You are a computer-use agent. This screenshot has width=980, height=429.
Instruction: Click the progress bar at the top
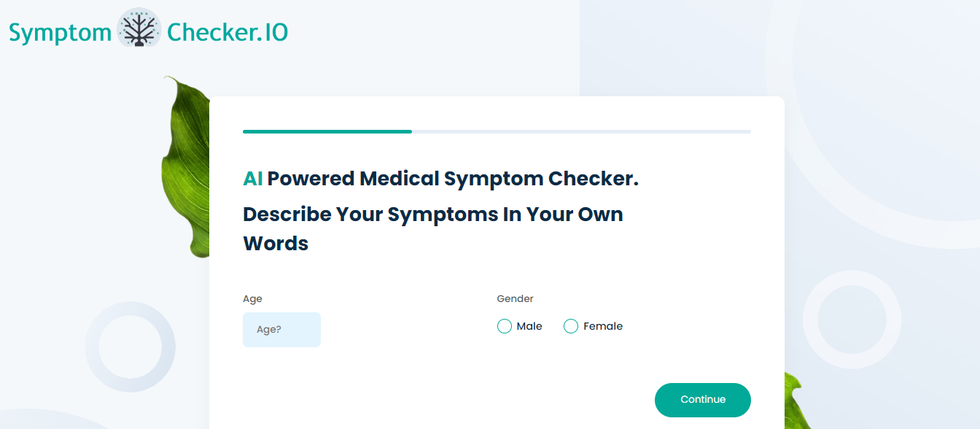coord(496,131)
